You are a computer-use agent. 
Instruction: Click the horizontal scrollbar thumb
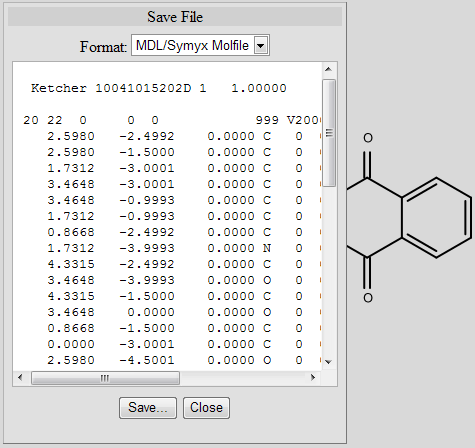pos(105,378)
